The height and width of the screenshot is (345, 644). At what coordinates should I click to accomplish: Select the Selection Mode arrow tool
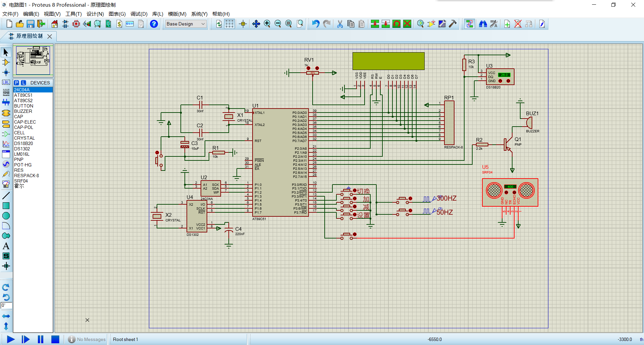[6, 52]
